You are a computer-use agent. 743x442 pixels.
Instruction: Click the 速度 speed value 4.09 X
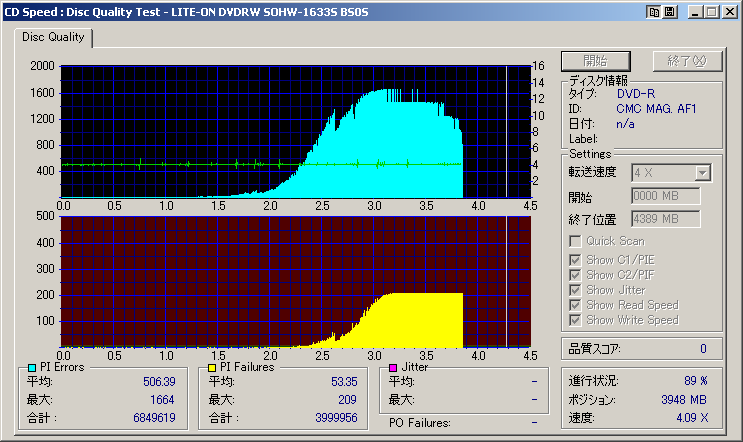click(692, 418)
